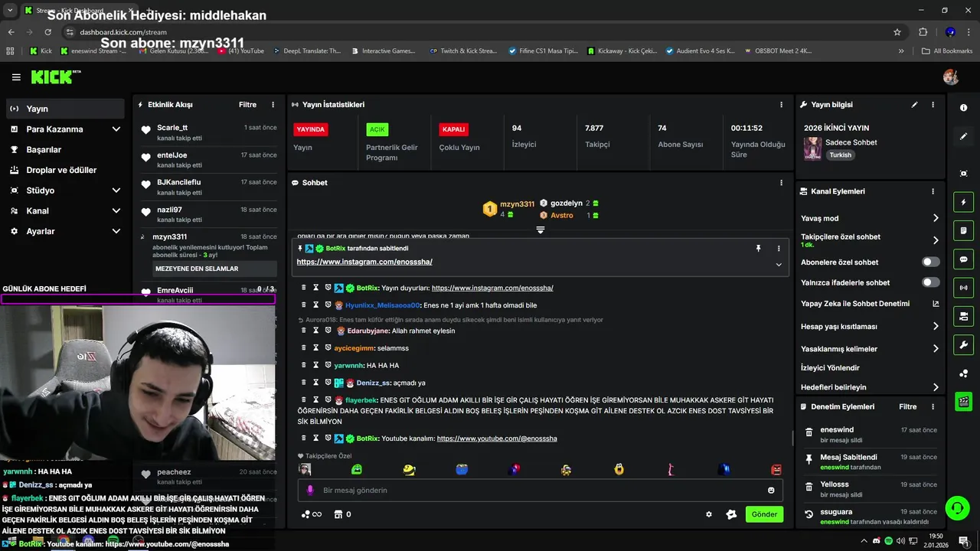Open Hedefleri belirleyin chevron
Viewport: 980px width, 551px height.
[x=936, y=387]
